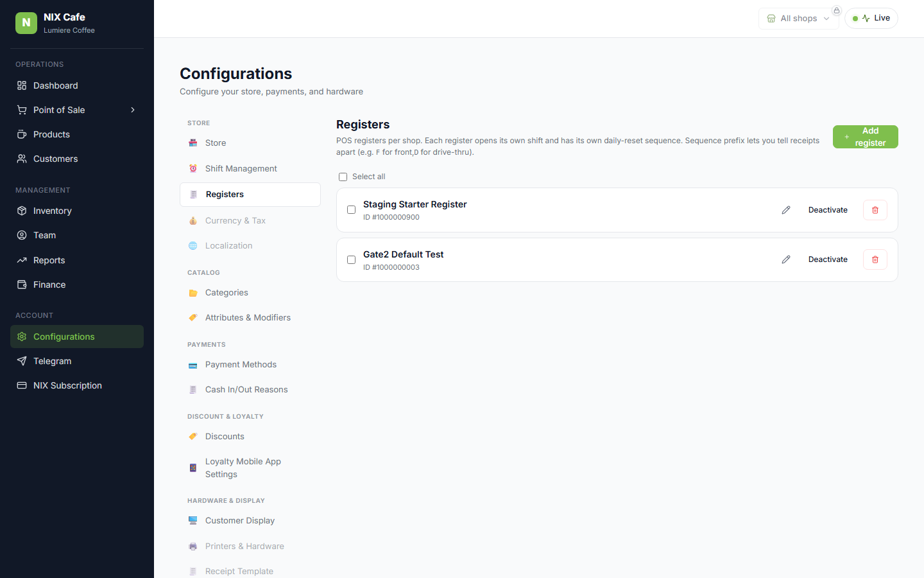Click the Live status button

tap(871, 18)
